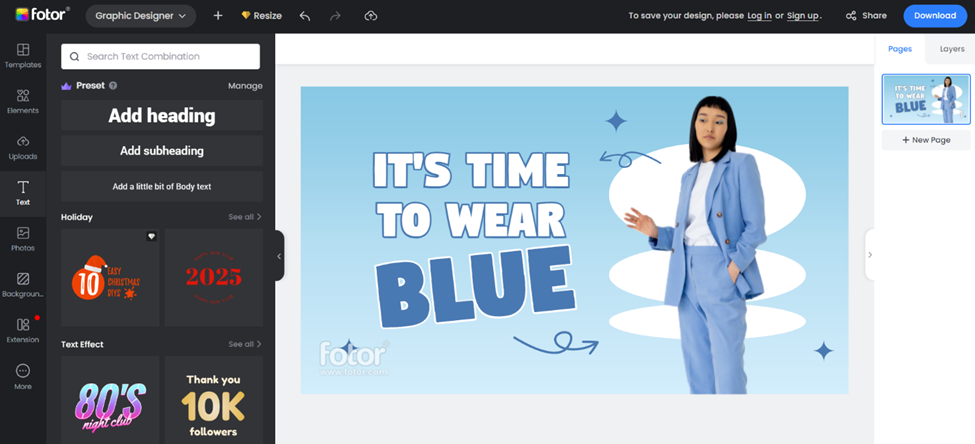This screenshot has width=975, height=444.
Task: Select the 2025 Happy New Year text template
Action: 214,277
